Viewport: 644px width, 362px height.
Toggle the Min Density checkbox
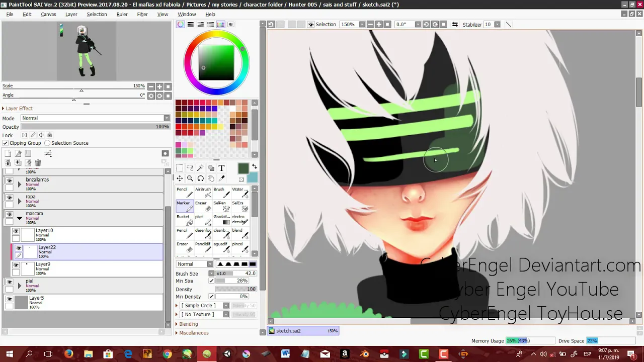[x=211, y=297]
